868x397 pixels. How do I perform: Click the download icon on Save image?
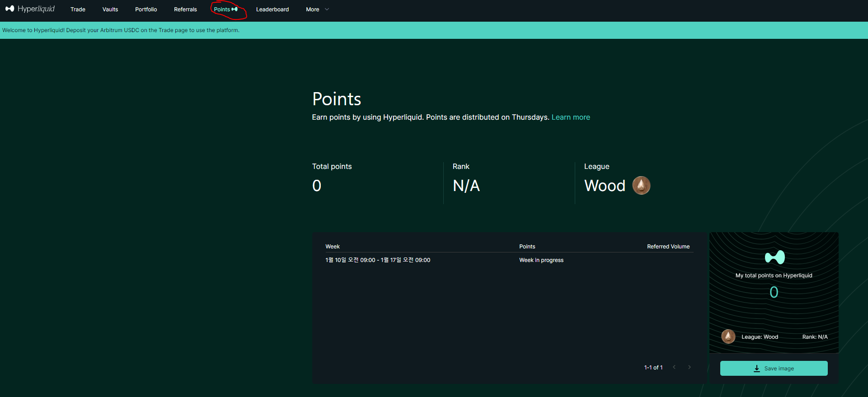(x=757, y=369)
